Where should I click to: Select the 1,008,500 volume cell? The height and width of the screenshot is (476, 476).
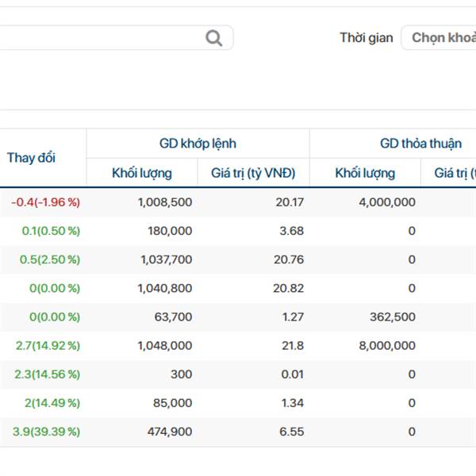(x=164, y=202)
